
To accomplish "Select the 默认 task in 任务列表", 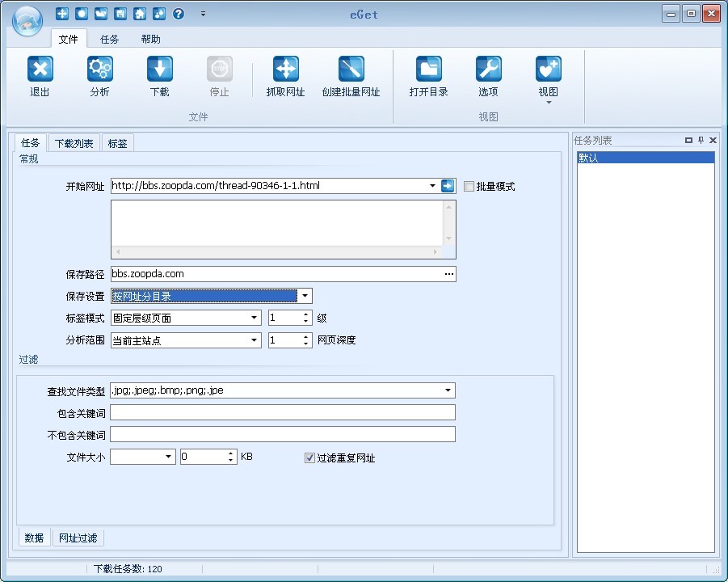I will [646, 158].
